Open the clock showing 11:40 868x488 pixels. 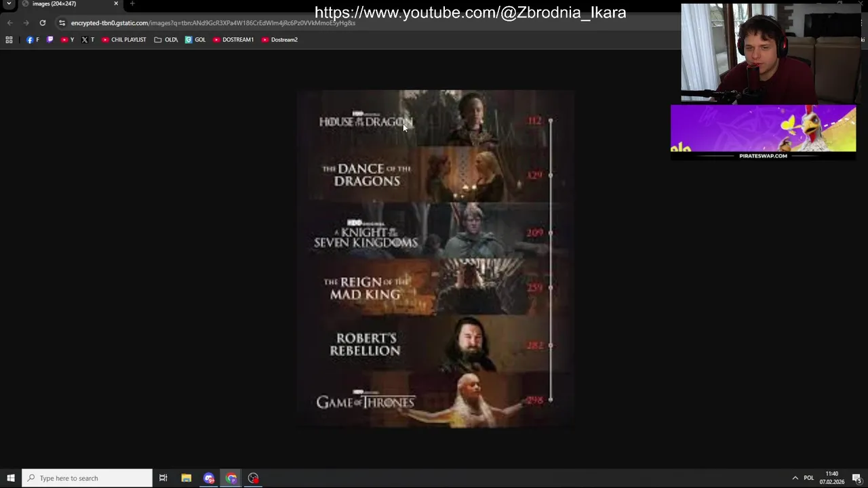[x=832, y=478]
